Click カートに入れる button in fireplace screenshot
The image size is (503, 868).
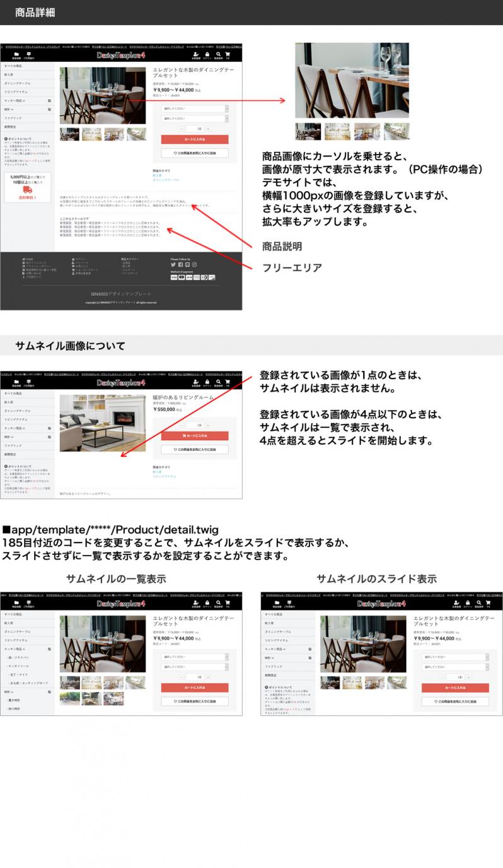click(x=195, y=436)
